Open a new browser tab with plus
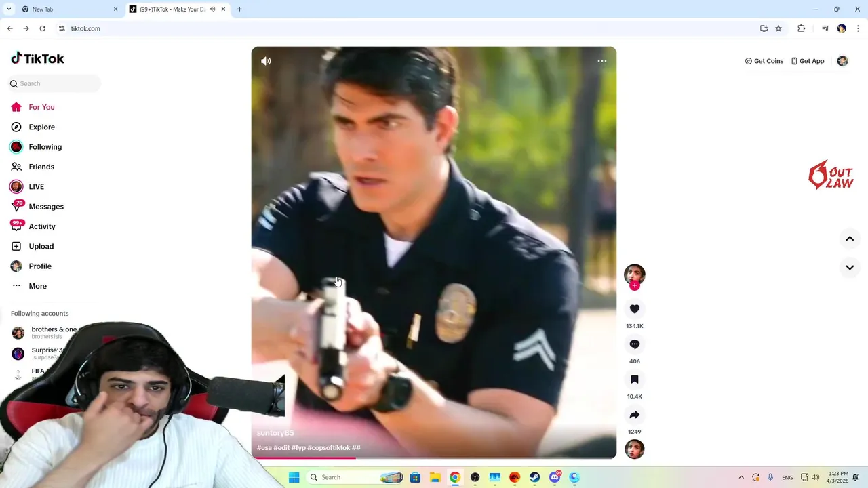Image resolution: width=868 pixels, height=488 pixels. pyautogui.click(x=239, y=9)
